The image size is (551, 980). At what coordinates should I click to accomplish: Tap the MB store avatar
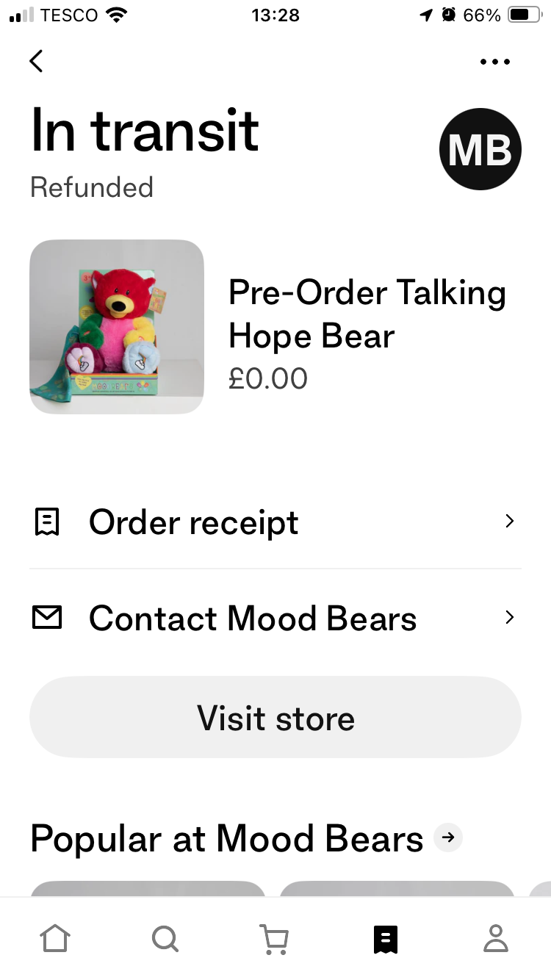(480, 149)
